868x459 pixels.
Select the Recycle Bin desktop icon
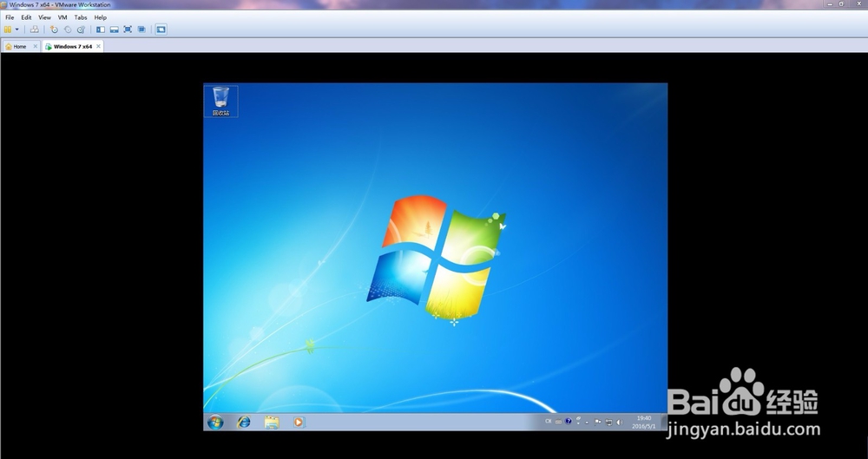tap(220, 102)
